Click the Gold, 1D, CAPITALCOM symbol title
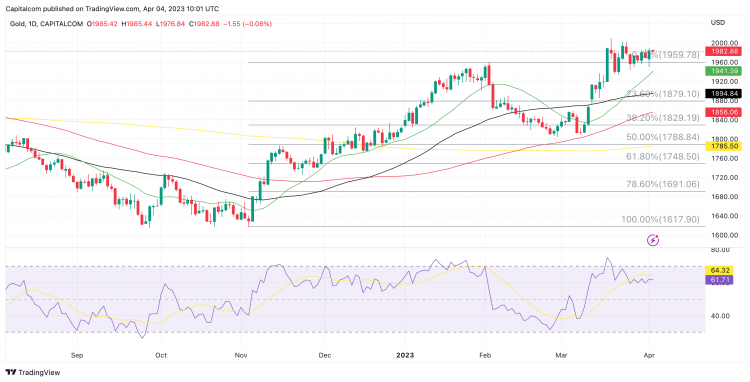The image size is (750, 382). [x=46, y=23]
